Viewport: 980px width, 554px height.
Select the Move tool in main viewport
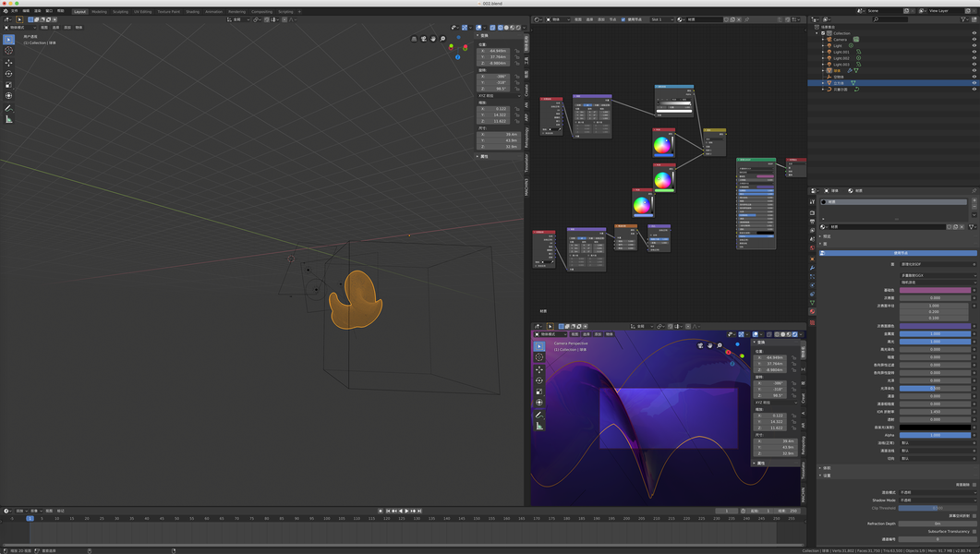[x=8, y=63]
